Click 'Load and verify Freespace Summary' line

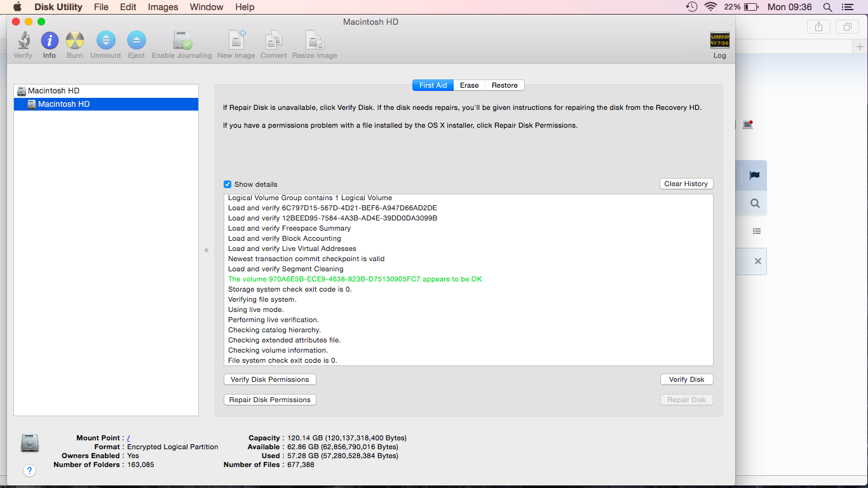tap(290, 228)
